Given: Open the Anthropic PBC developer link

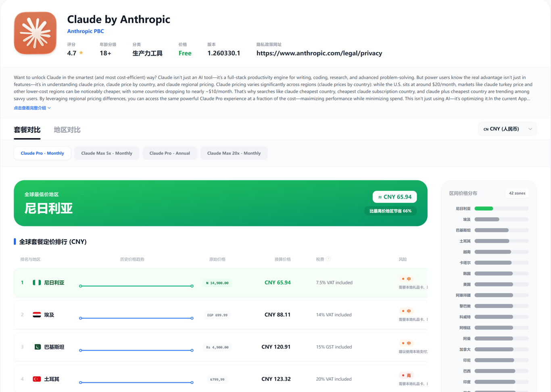Looking at the screenshot, I should click(86, 31).
